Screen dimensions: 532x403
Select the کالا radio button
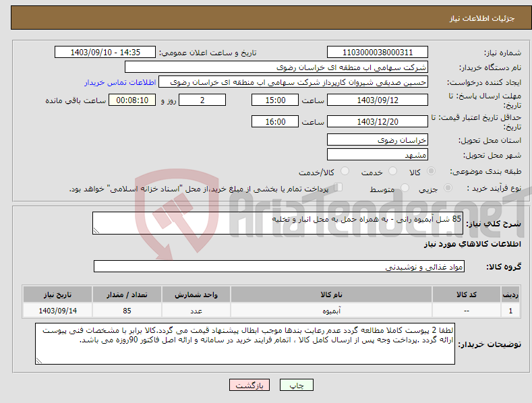coord(431,171)
